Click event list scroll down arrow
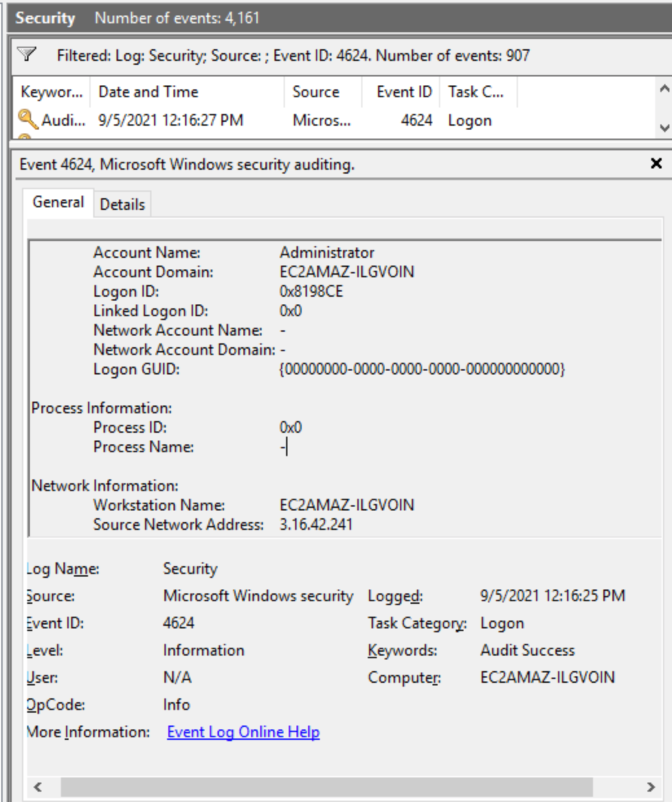Image resolution: width=672 pixels, height=802 pixels. click(x=664, y=128)
